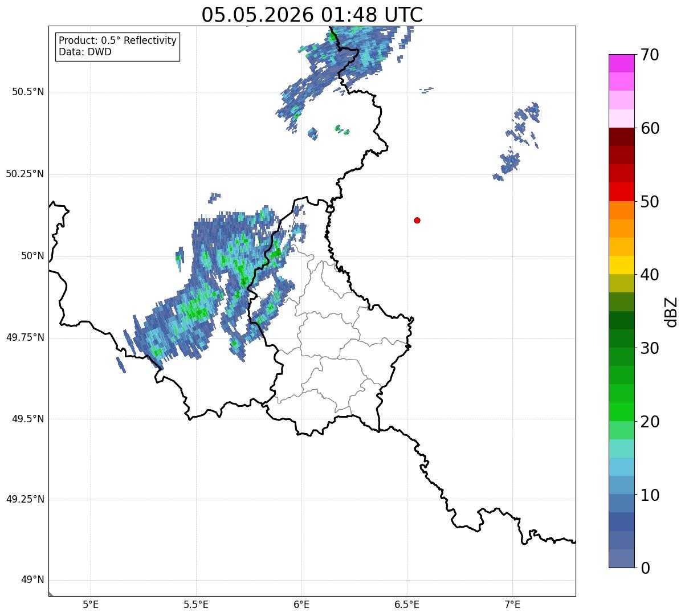Viewport: 685px width, 616px height.
Task: Click the 'Data: DWD' text line
Action: 85,52
